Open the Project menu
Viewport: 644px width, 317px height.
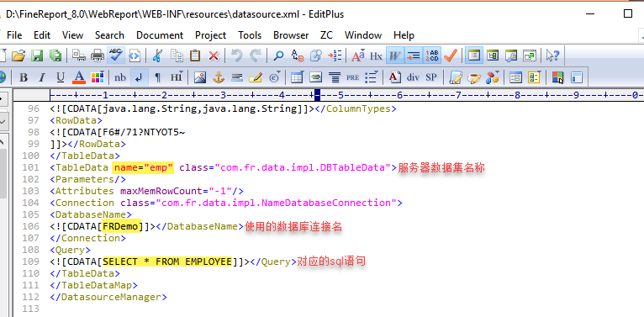(211, 35)
